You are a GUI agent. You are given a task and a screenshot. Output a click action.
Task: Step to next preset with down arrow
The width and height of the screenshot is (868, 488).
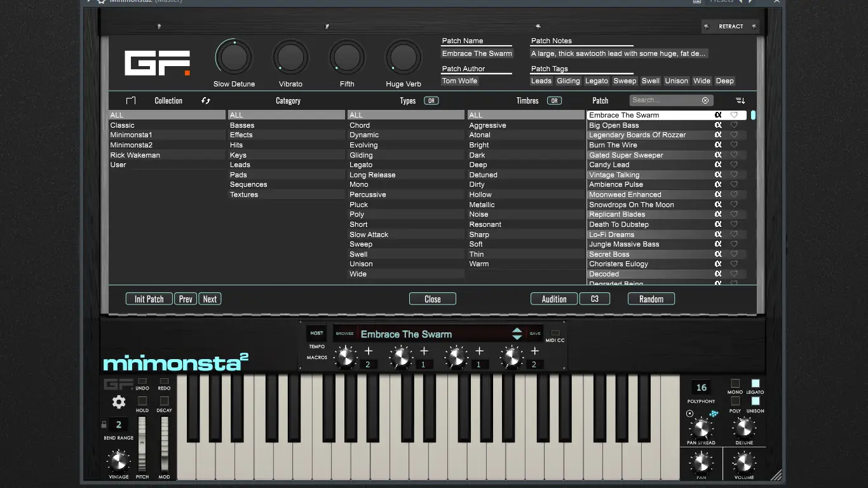(x=517, y=337)
